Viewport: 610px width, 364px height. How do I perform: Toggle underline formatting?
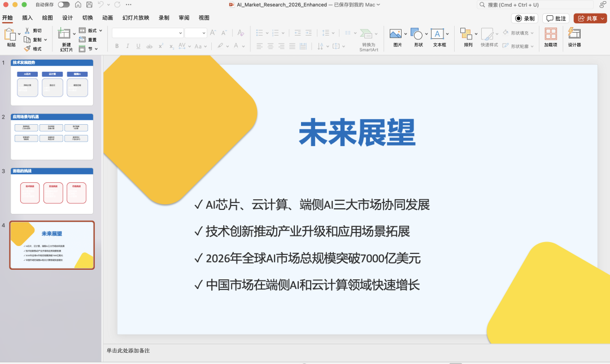[x=138, y=46]
